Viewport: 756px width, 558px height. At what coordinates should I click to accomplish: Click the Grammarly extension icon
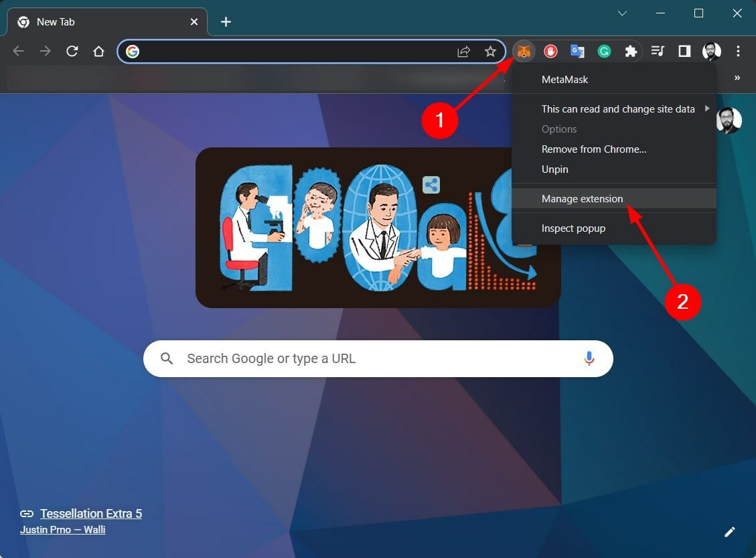coord(604,51)
